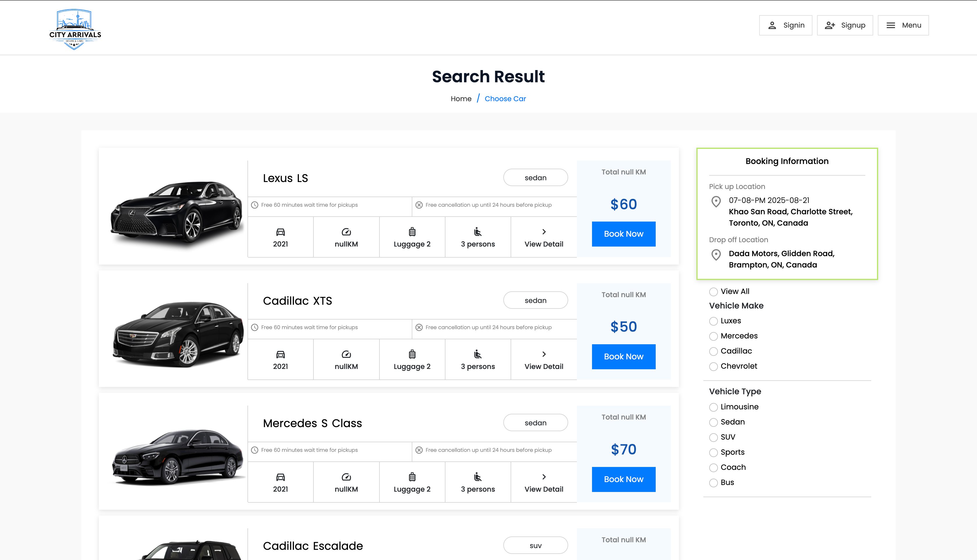Viewport: 977px width, 560px height.
Task: Click the Cadillac Escalade title
Action: pos(313,546)
